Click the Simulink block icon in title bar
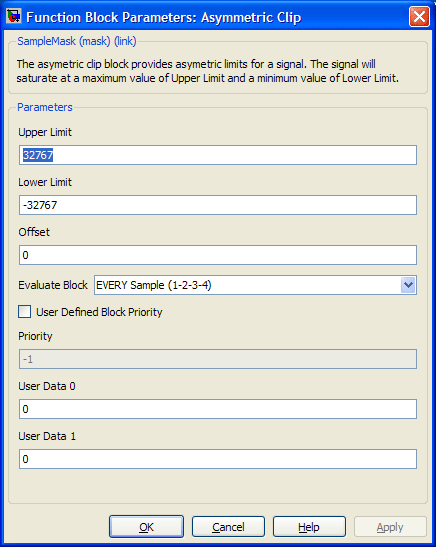The width and height of the screenshot is (436, 547). point(14,16)
